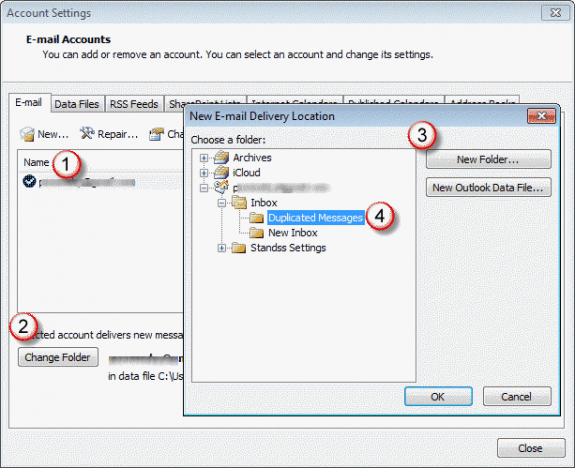Select the iCloud label in tree
575x468 pixels.
click(x=246, y=172)
